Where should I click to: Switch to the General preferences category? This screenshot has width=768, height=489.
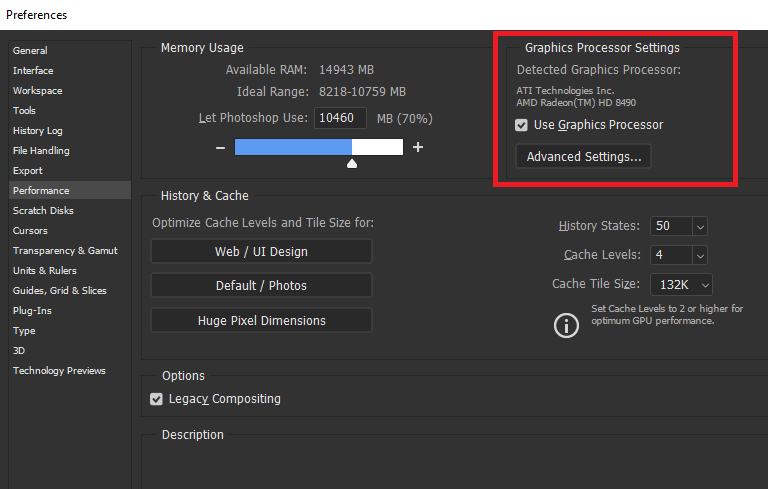point(30,50)
